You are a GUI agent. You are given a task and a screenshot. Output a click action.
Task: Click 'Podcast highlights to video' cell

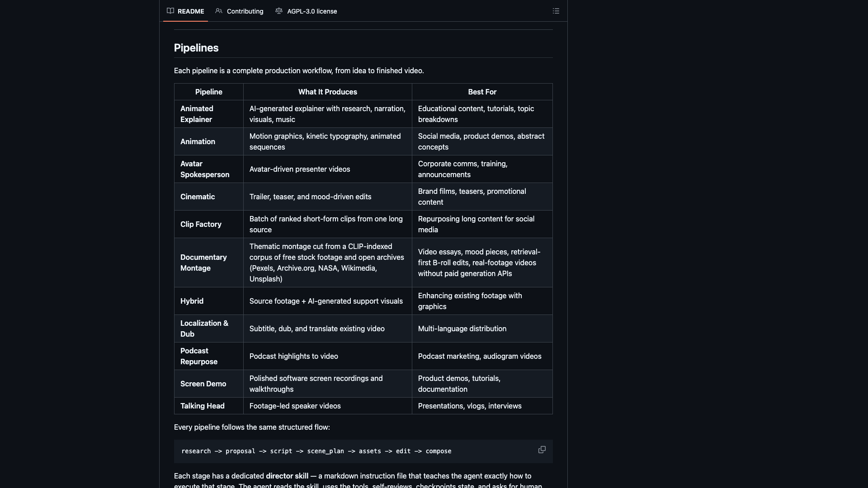click(328, 356)
